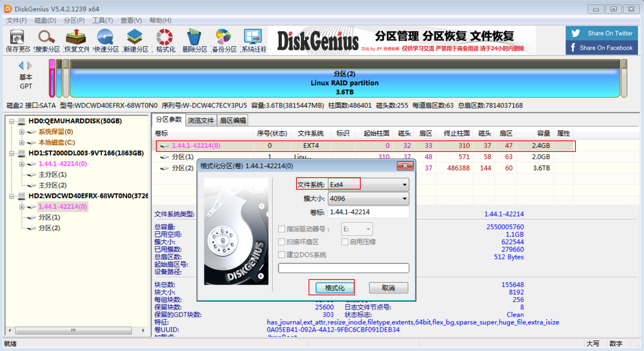
Task: Click the 取消 cancel button
Action: pos(388,288)
